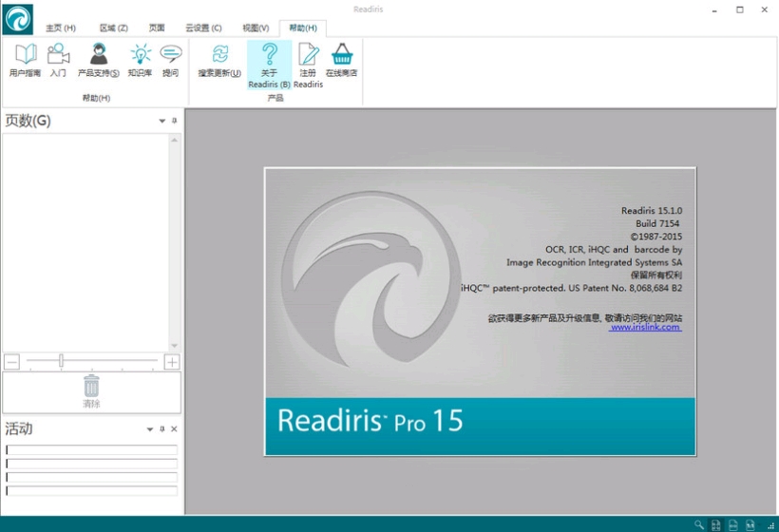The width and height of the screenshot is (779, 532).
Task: Switch to the 云设置 (C) tab
Action: point(203,28)
